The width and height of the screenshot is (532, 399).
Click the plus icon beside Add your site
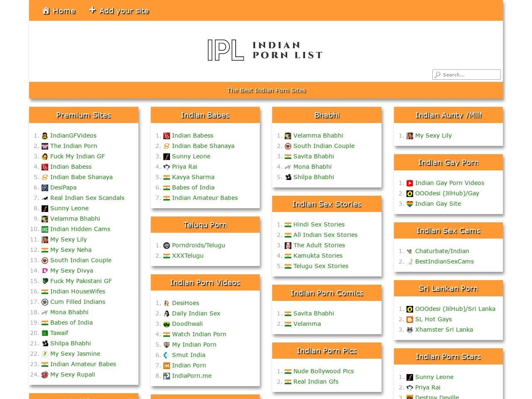point(92,10)
